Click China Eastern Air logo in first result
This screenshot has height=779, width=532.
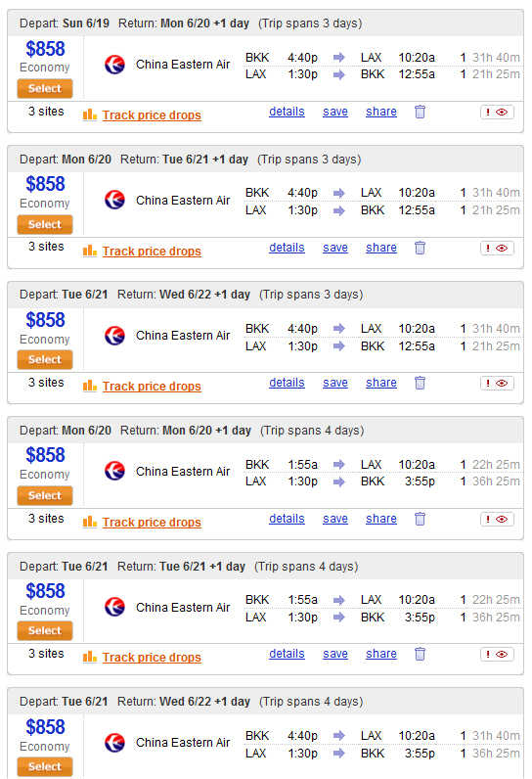(114, 64)
